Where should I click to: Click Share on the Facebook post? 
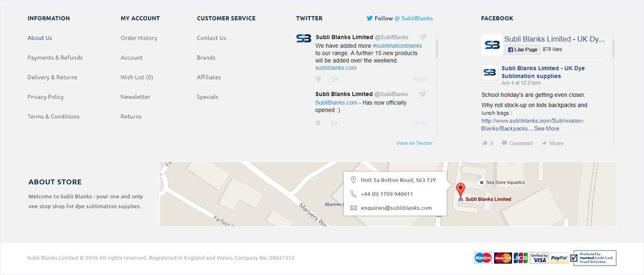(553, 143)
